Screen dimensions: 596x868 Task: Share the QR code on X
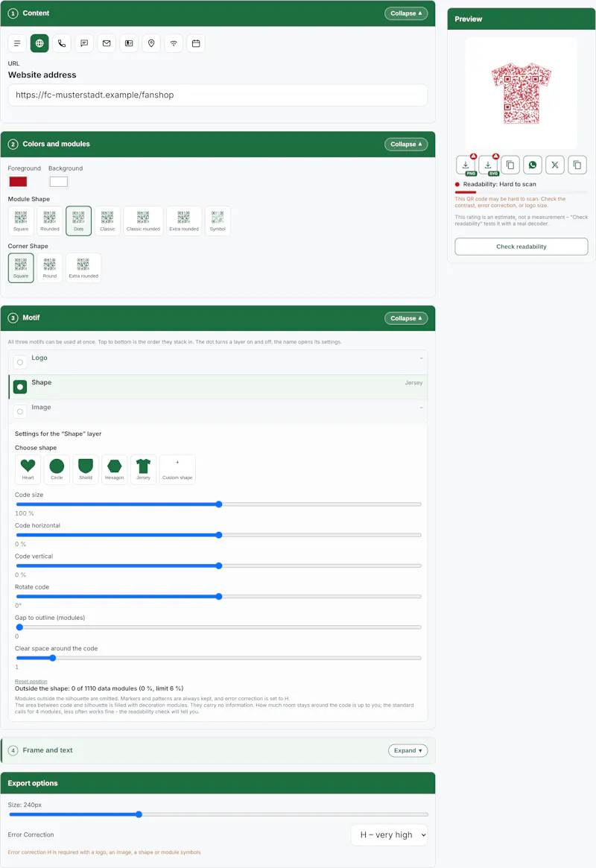pyautogui.click(x=555, y=165)
